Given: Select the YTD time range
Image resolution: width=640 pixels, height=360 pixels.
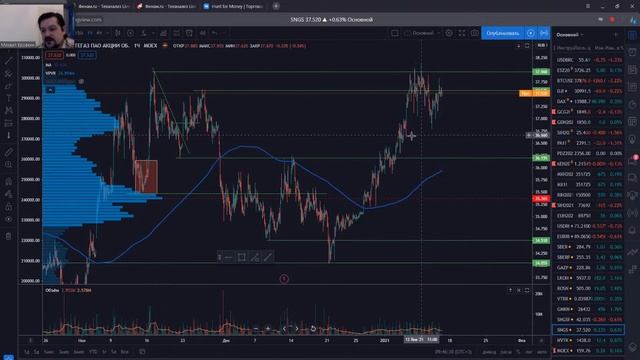Looking at the screenshot, I should pyautogui.click(x=92, y=351).
